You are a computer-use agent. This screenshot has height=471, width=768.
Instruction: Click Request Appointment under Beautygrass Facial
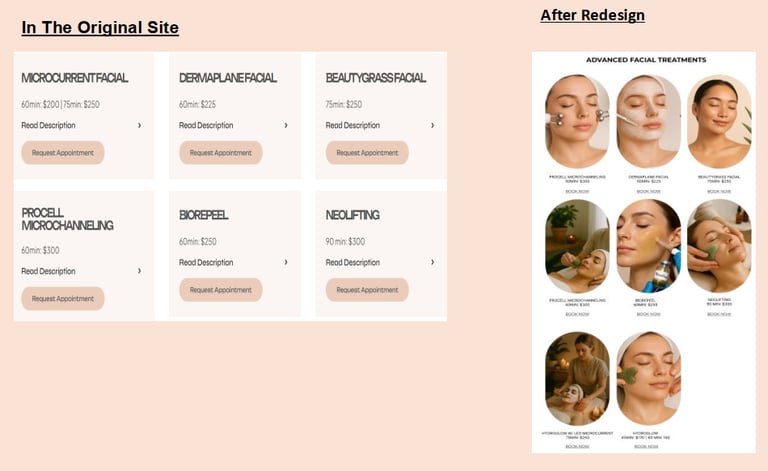tap(367, 153)
